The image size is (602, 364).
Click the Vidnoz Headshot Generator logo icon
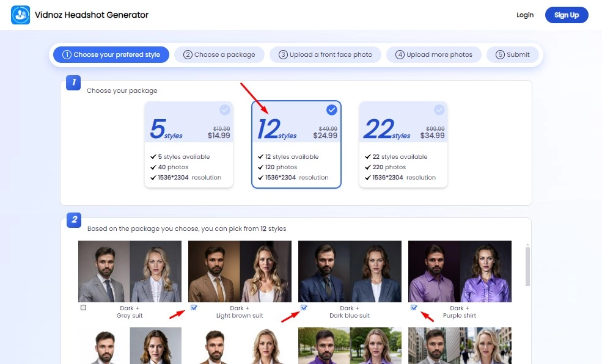tap(21, 15)
